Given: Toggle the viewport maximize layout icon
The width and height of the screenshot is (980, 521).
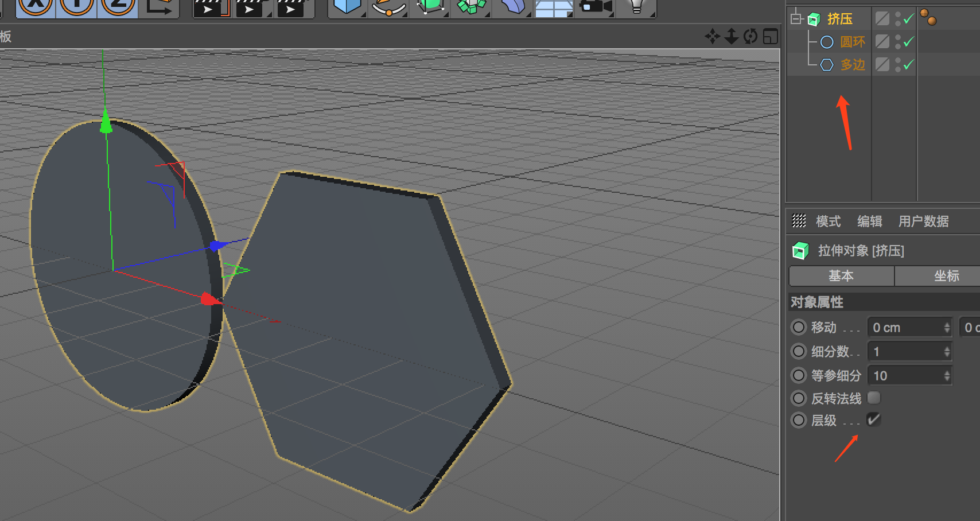Looking at the screenshot, I should point(771,37).
